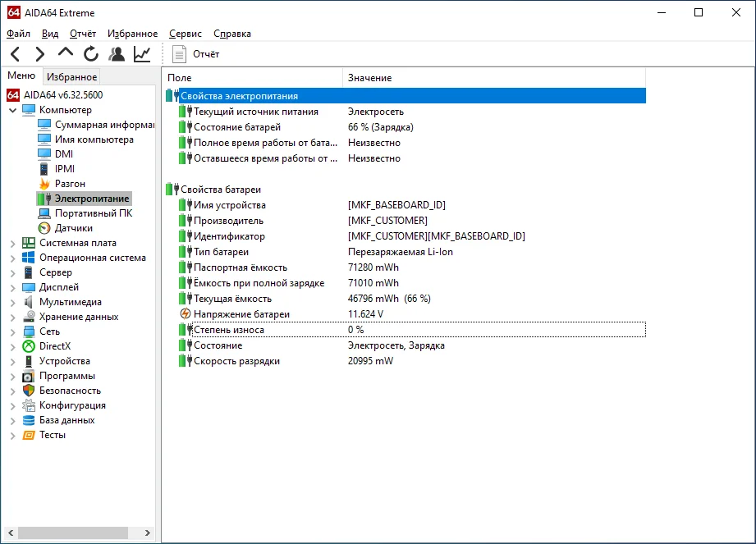
Task: Click the Конфигурация gear icon
Action: (x=29, y=405)
